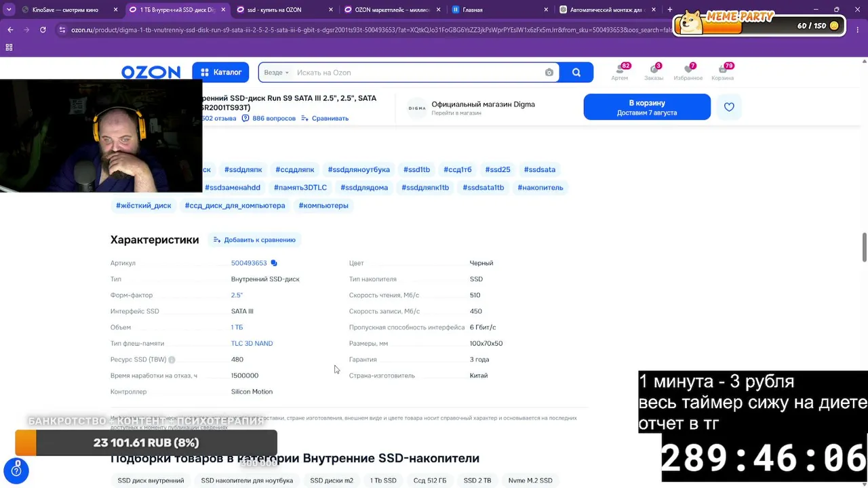This screenshot has height=488, width=868.
Task: View site information icon in address bar
Action: [x=62, y=30]
